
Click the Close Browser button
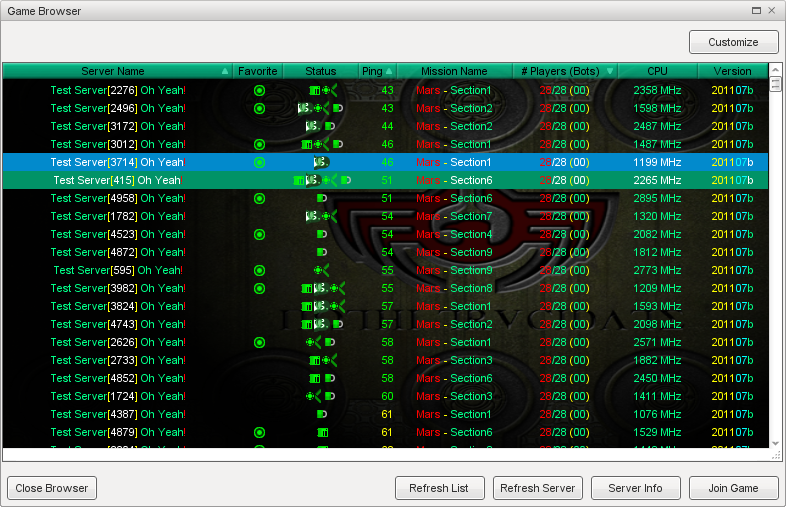52,488
